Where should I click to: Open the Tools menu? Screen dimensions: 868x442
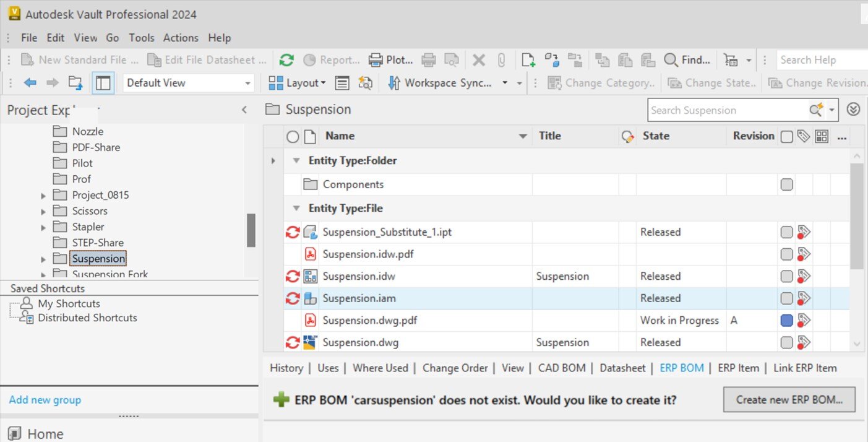point(141,38)
